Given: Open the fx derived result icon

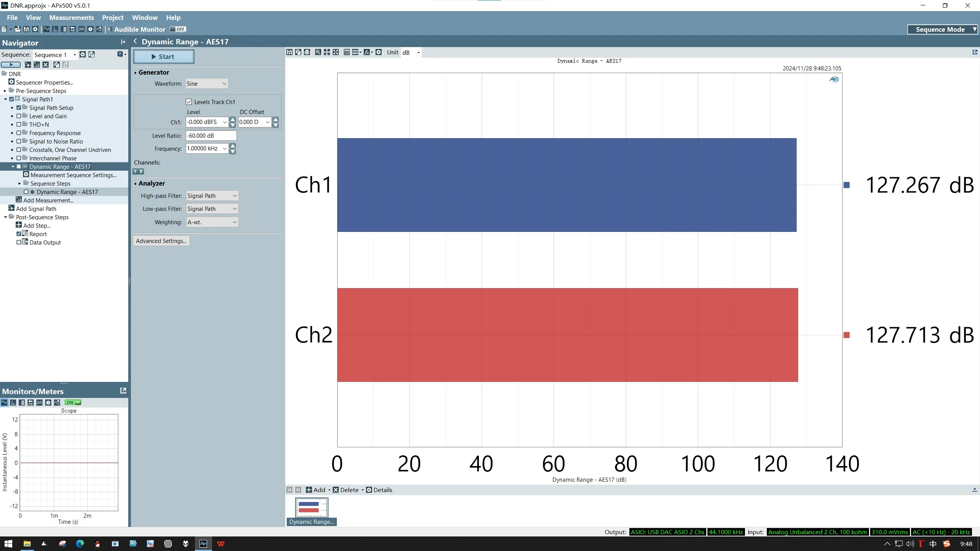Looking at the screenshot, I should pos(367,52).
